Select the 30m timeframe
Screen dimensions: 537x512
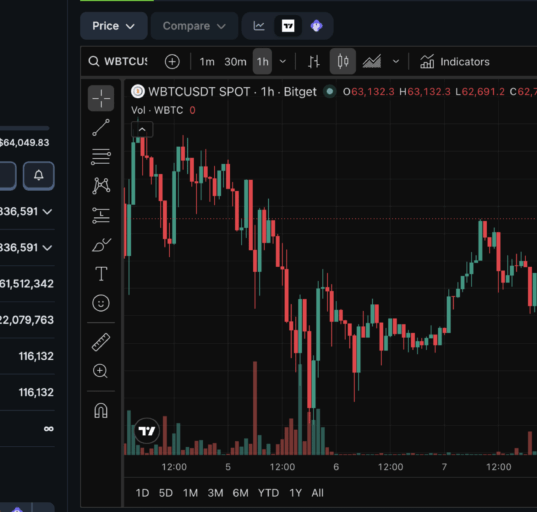235,62
